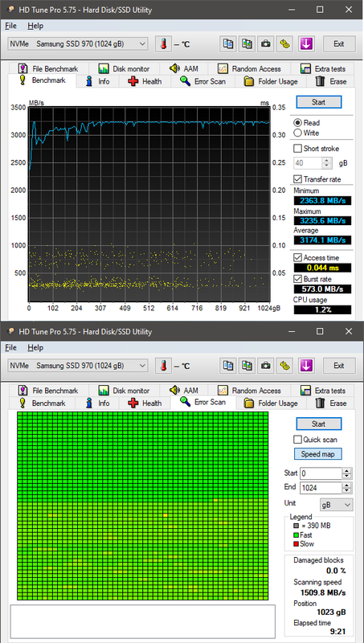
Task: Switch to AAM tab in the top window
Action: [184, 68]
